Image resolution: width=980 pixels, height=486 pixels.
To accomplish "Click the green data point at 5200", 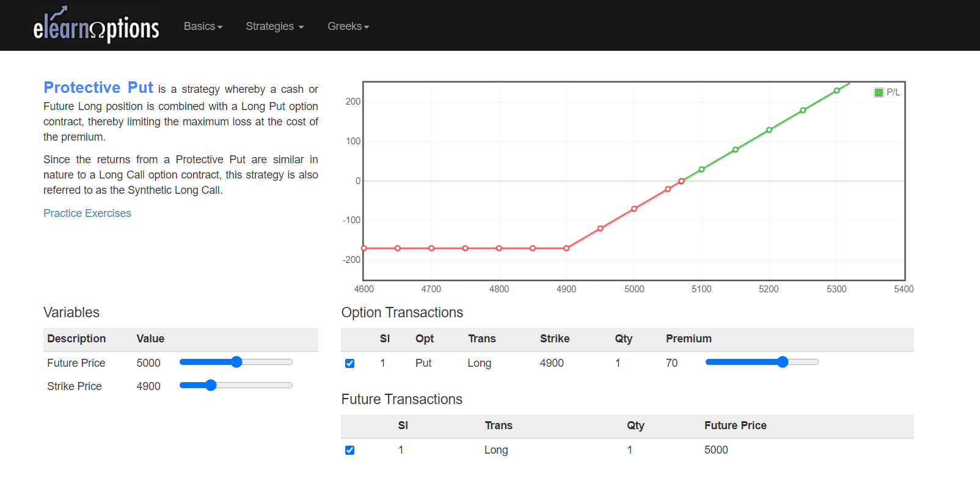I will (x=769, y=130).
